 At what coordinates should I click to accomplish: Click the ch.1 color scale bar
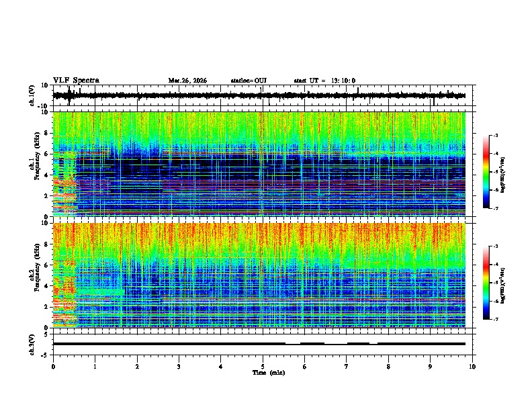pyautogui.click(x=486, y=172)
